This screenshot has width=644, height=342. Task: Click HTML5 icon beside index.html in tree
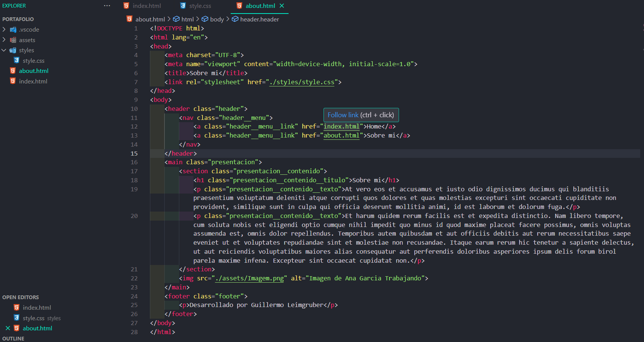[13, 81]
